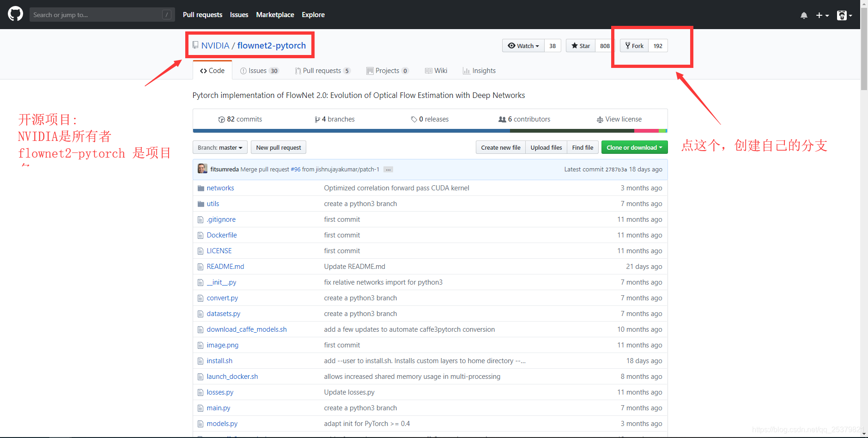
Task: Open the fitsumreda author link
Action: [x=225, y=170]
